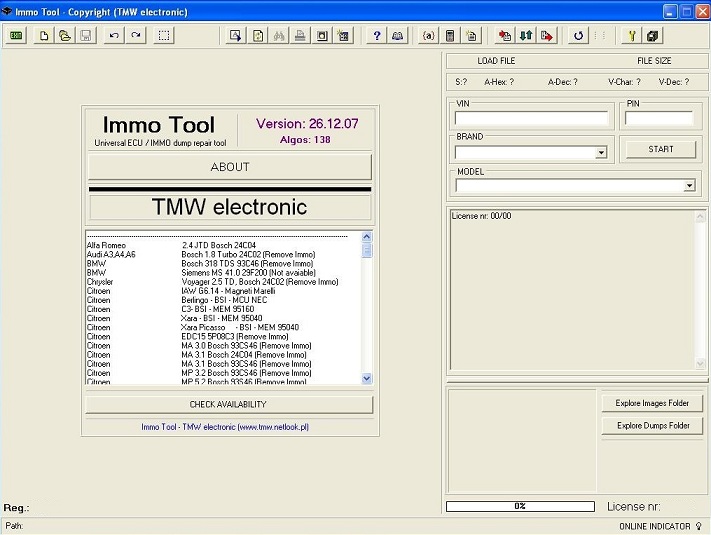This screenshot has width=711, height=535.
Task: Select the dotted-rectangle selection tool
Action: [x=164, y=36]
